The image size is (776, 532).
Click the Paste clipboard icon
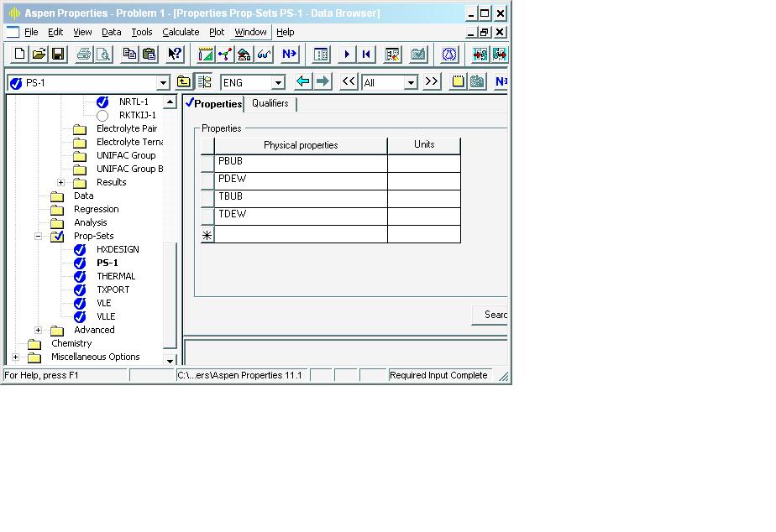coord(149,54)
